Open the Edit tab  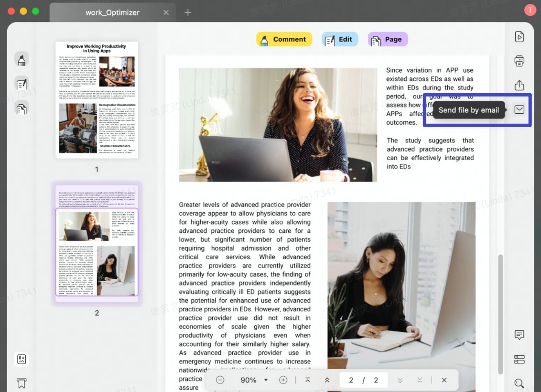point(340,39)
